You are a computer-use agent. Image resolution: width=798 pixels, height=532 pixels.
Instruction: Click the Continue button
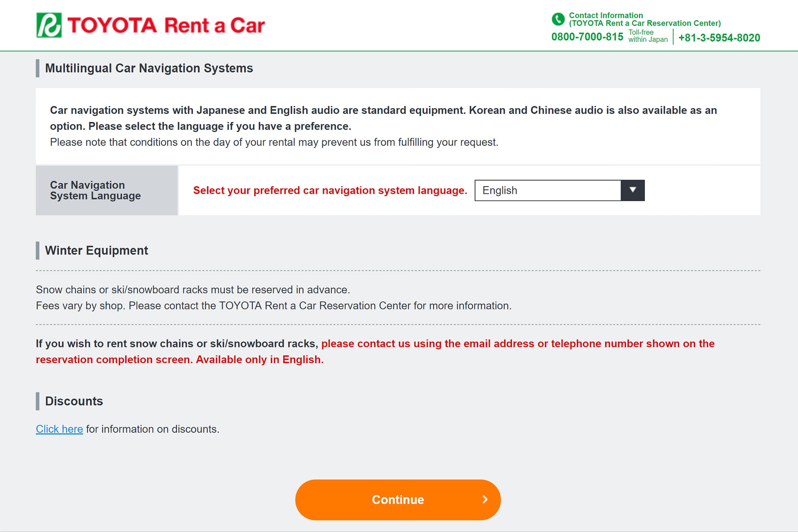point(398,500)
